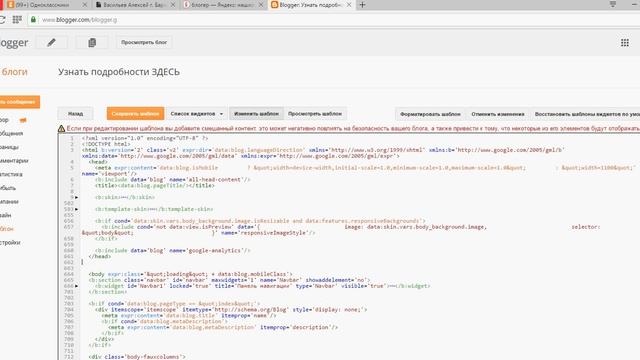Expand folded Navbar1 widget at line 666
640x360 pixels.
[76, 286]
